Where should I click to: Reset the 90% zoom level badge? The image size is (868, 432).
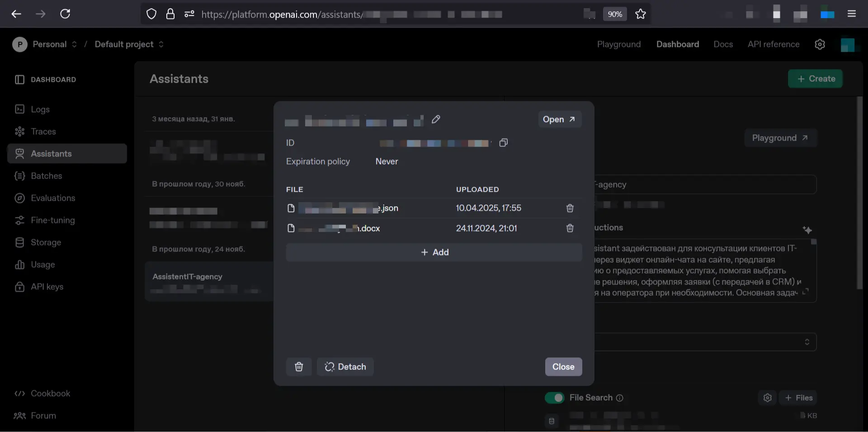(615, 14)
